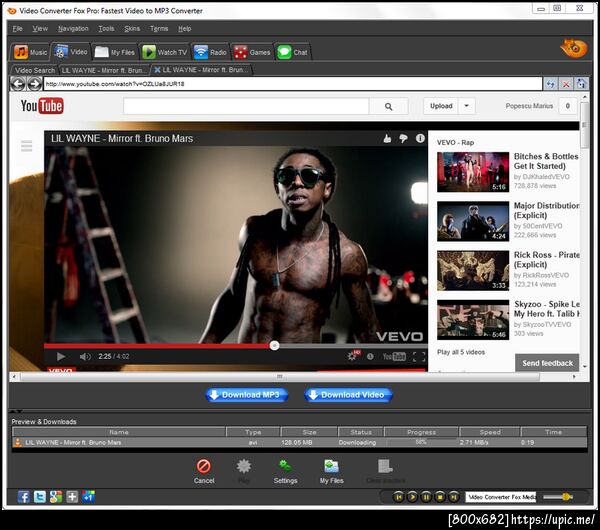Image resolution: width=600 pixels, height=530 pixels.
Task: Mute the video using speaker icon
Action: coord(85,356)
